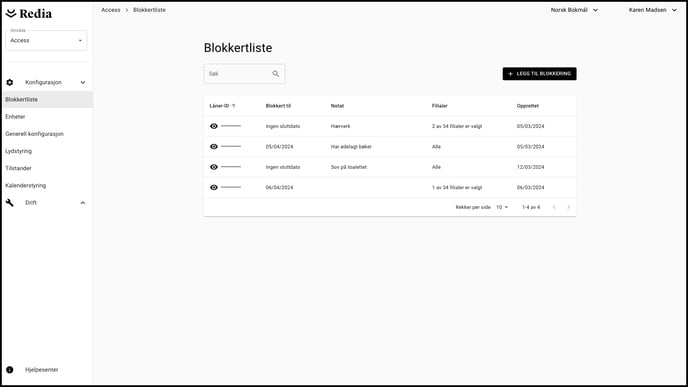The image size is (688, 387).
Task: Open the Hjelpesenter link
Action: (x=42, y=369)
